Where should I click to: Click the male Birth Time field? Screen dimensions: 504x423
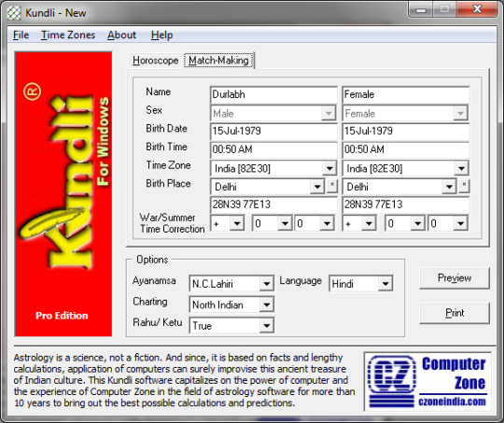point(273,149)
